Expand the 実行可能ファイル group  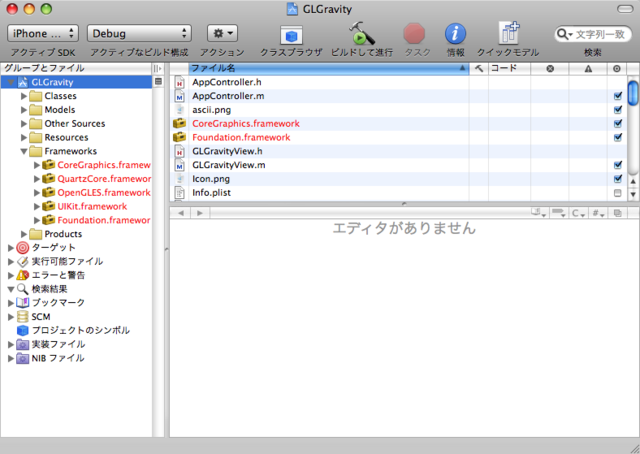11,262
